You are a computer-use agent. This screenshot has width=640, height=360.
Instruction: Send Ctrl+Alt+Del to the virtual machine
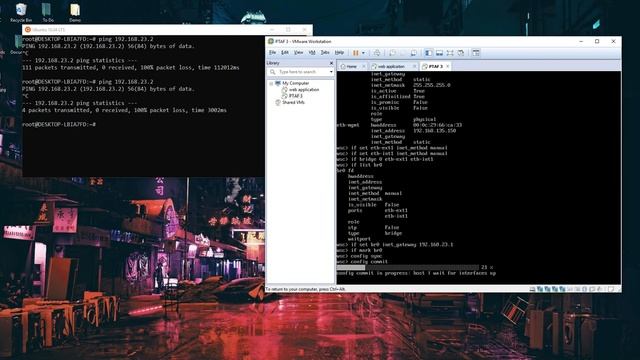pos(377,53)
